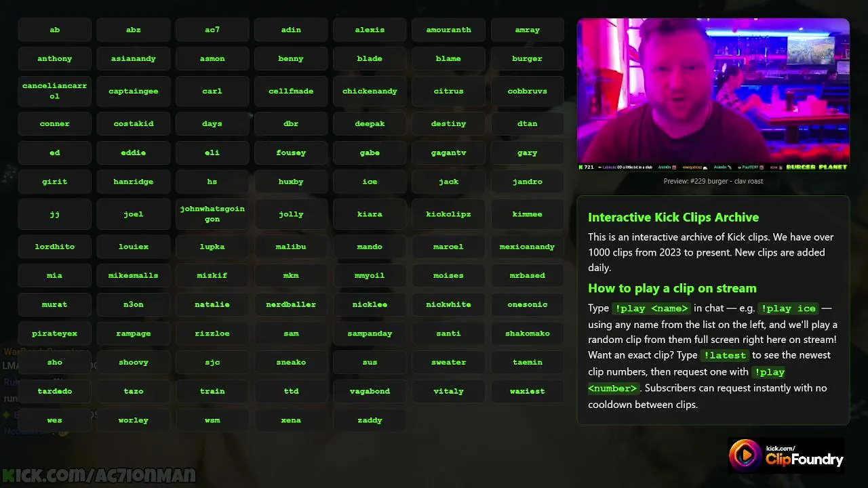Pick the "lordhito" name button
868x488 pixels.
pyautogui.click(x=55, y=247)
